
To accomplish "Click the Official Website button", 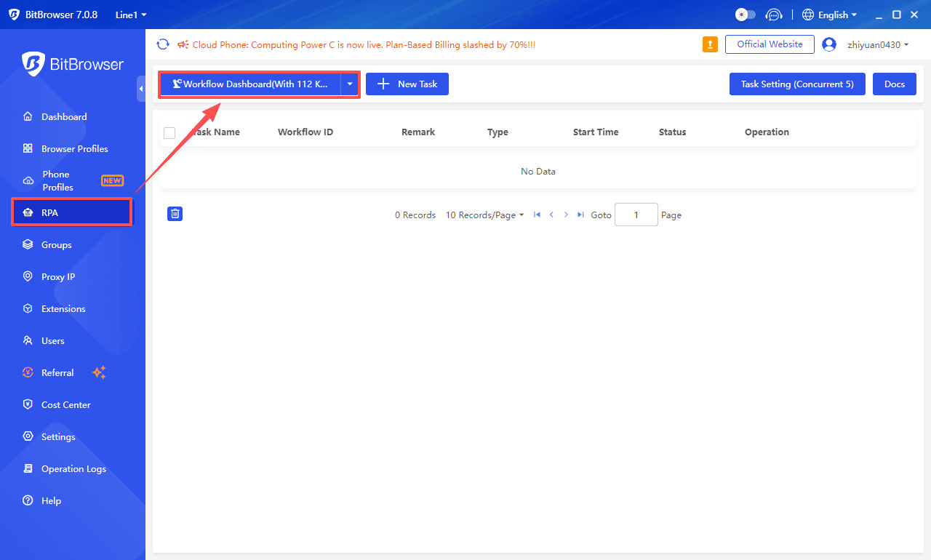I will click(x=770, y=44).
